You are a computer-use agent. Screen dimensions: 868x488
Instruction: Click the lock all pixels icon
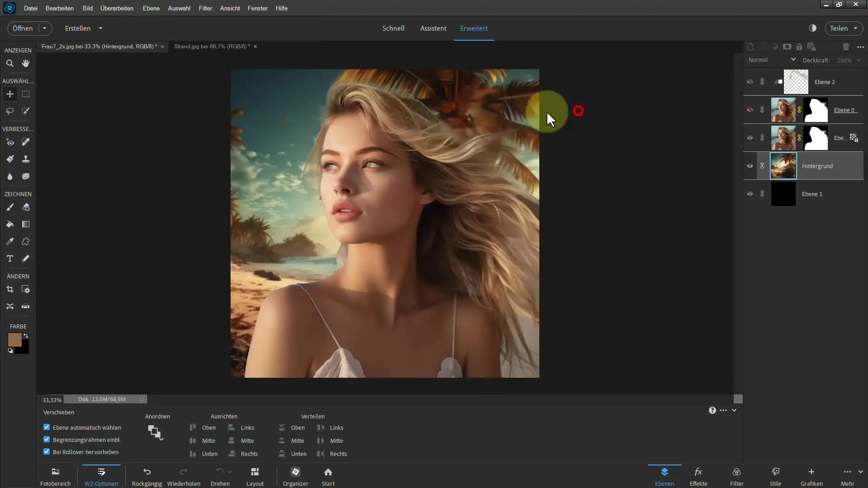[x=799, y=47]
